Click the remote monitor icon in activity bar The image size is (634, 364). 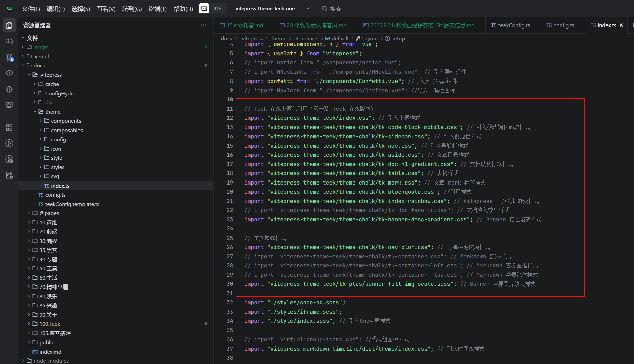[x=9, y=105]
